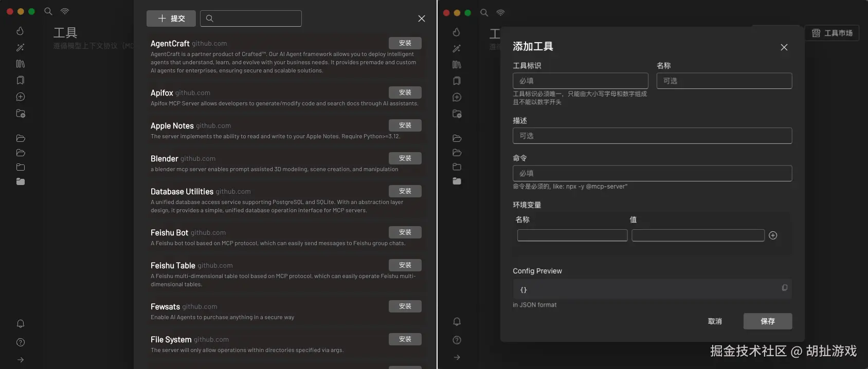
Task: Install AgentCraft with its 安装 button
Action: pos(405,43)
